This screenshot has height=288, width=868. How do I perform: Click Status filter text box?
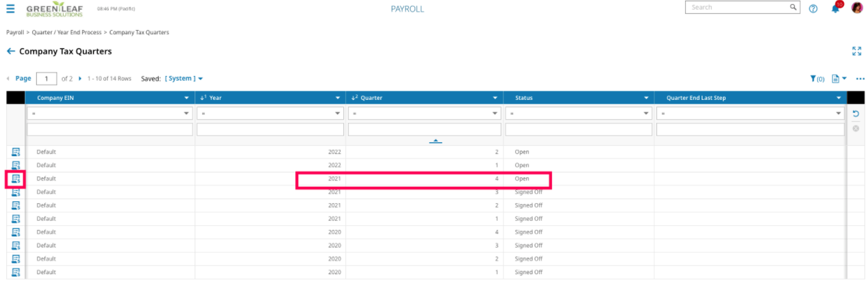click(579, 129)
